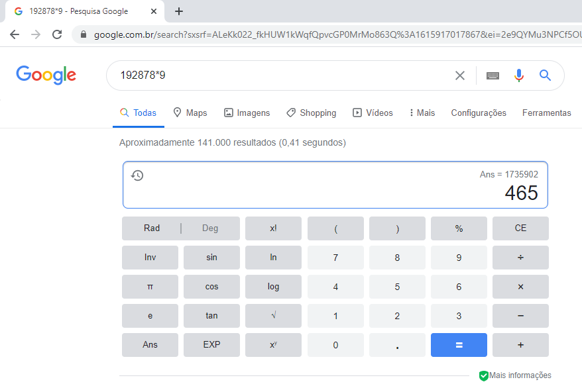
Task: Click the x^y power key
Action: tap(273, 345)
